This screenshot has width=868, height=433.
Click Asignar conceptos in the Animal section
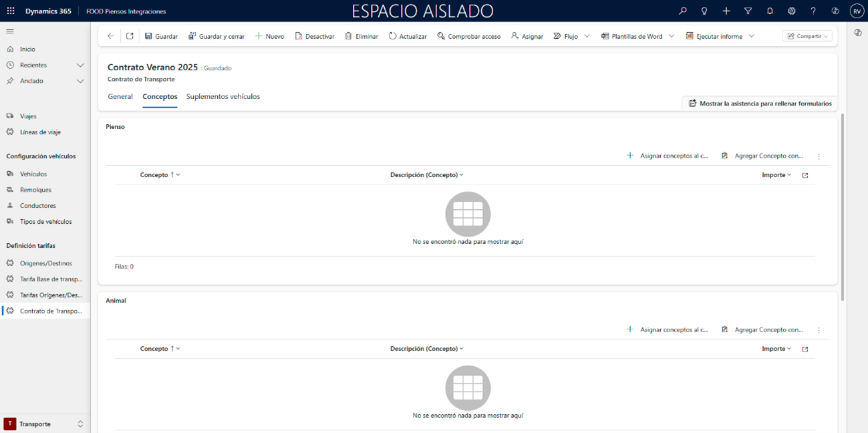coord(667,329)
